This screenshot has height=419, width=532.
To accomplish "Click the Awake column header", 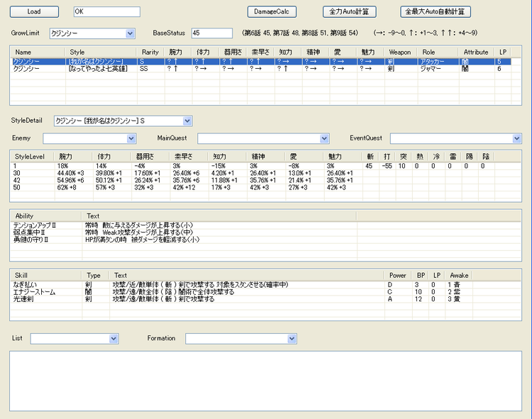I will [x=459, y=275].
